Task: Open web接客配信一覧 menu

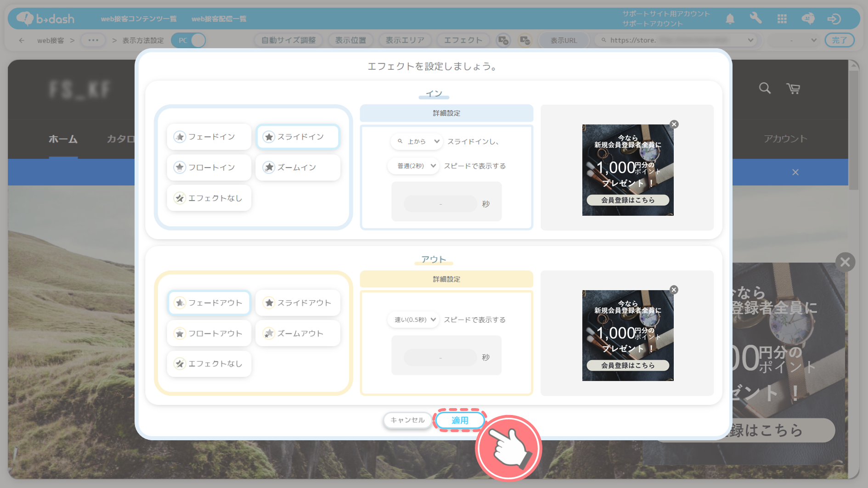Action: pos(219,19)
